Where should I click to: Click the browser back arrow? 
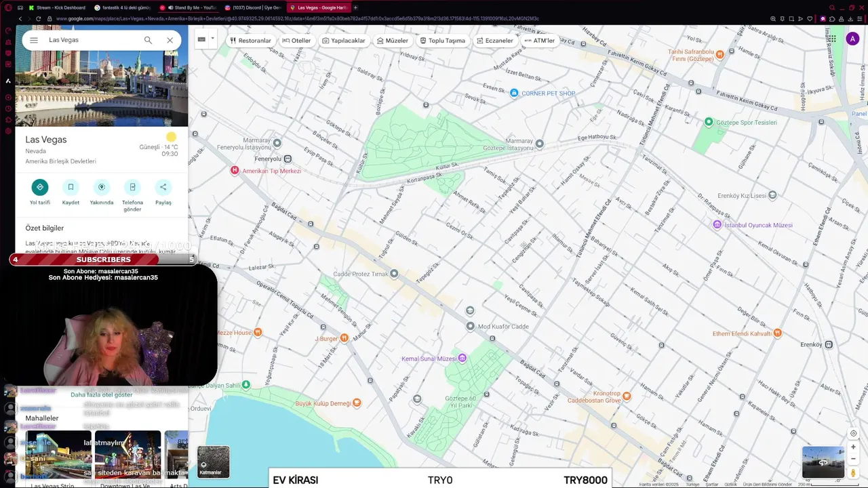click(x=20, y=19)
